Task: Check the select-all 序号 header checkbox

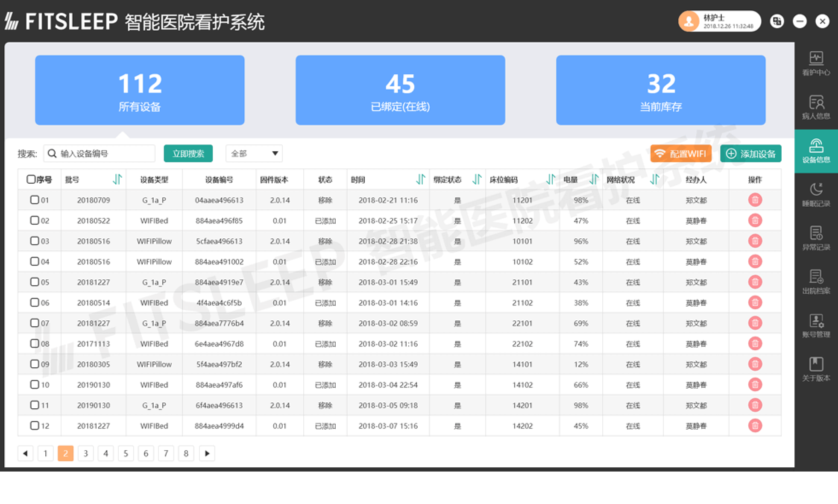Action: pos(31,179)
